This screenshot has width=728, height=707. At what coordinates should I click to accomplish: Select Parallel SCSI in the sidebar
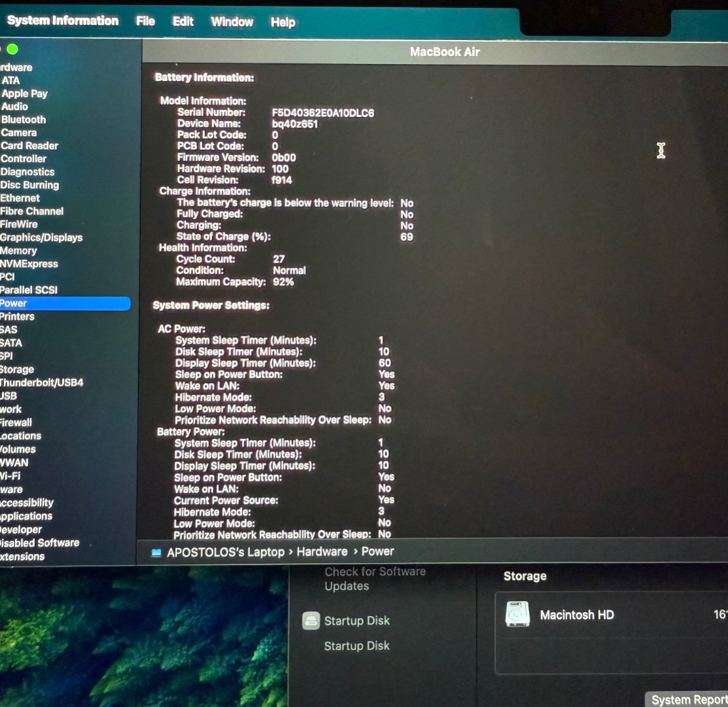coord(29,290)
